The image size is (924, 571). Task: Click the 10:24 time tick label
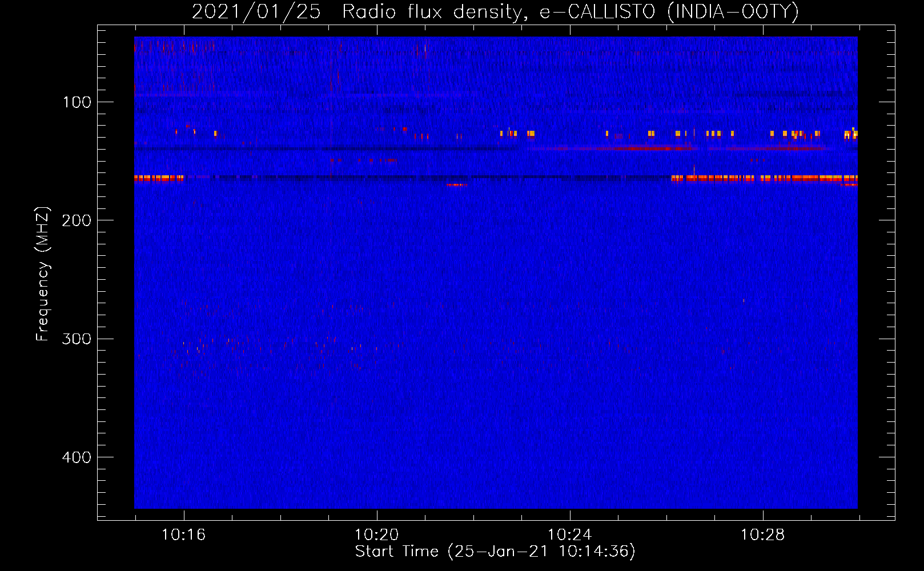(569, 535)
